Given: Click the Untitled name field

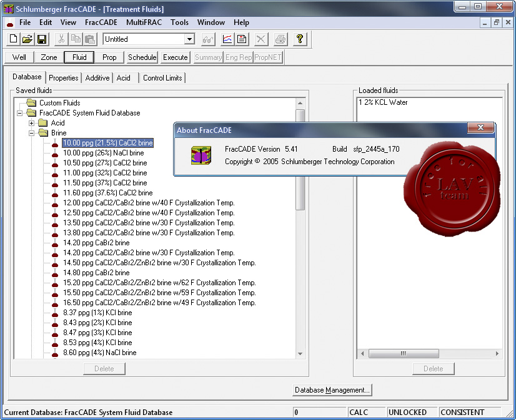Looking at the screenshot, I should pos(144,39).
